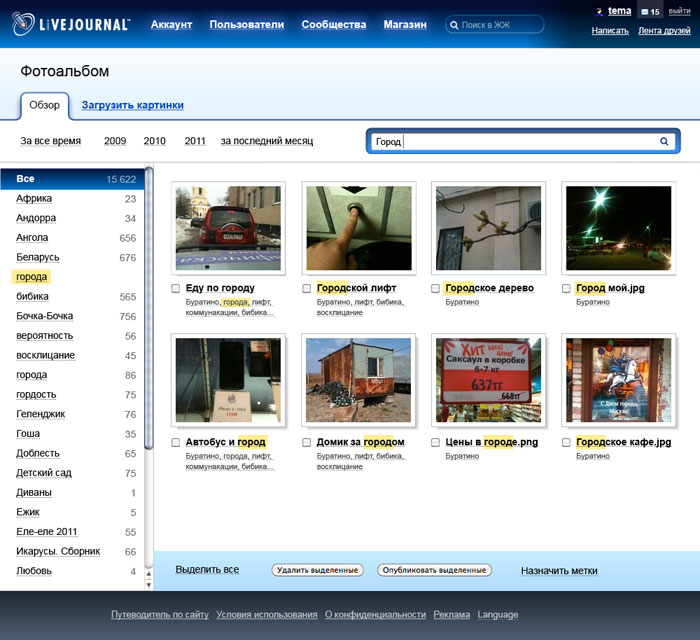
Task: Check the box next to Цены в городе.png
Action: (x=436, y=442)
